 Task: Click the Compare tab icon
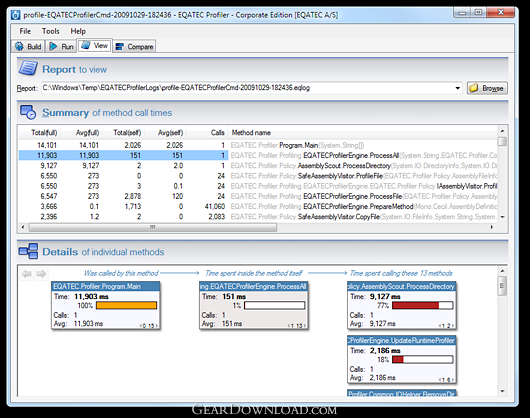point(119,47)
